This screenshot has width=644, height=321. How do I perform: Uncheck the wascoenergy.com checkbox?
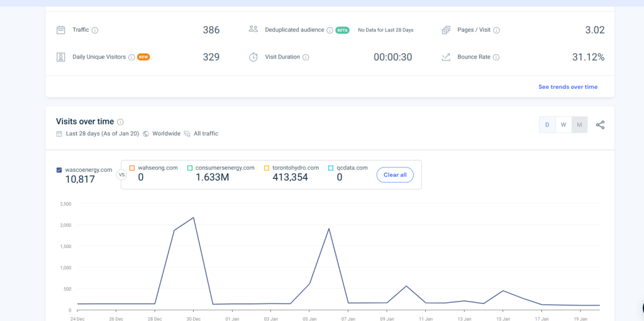[x=59, y=170]
